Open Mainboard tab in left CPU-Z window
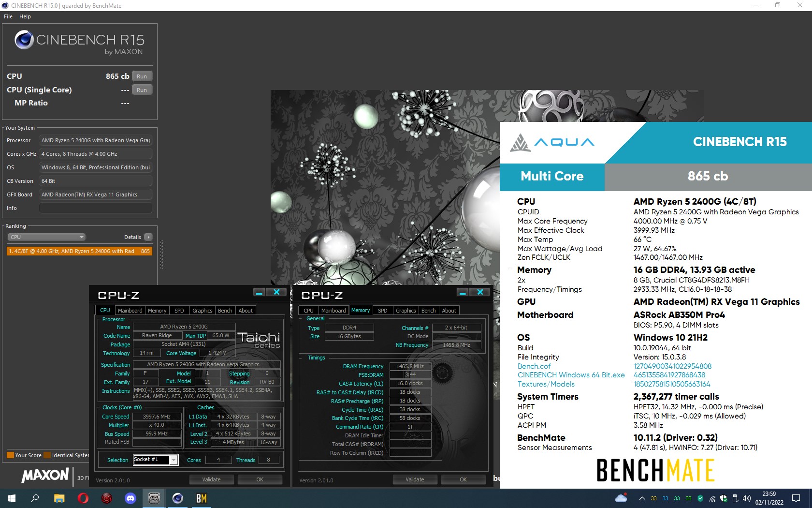 (130, 311)
